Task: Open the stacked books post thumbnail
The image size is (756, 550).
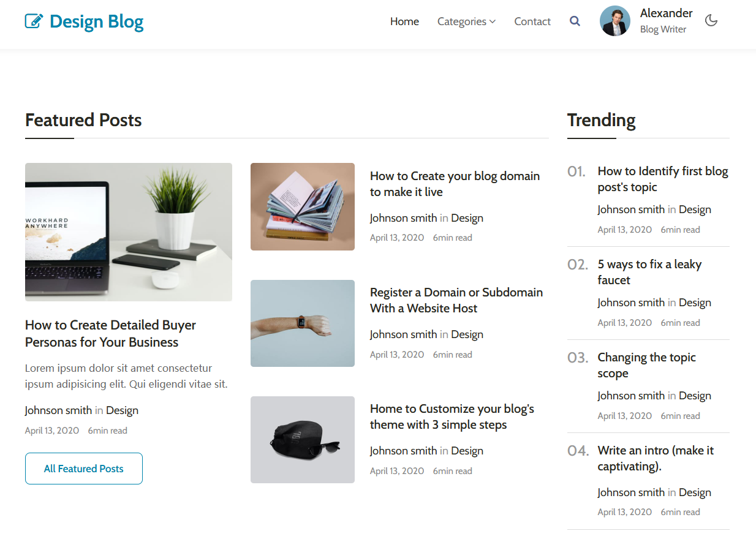Action: tap(303, 206)
